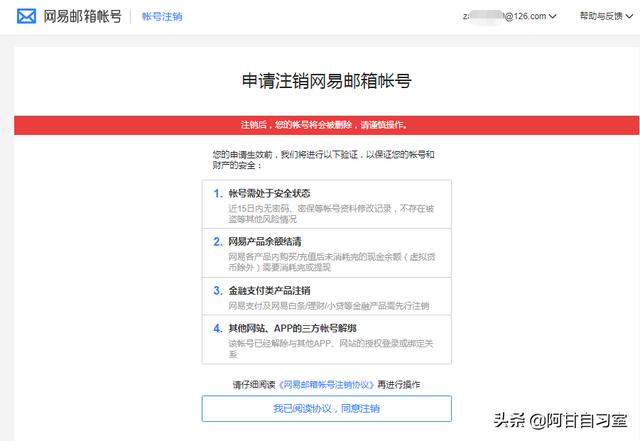Click description 网易支付及网易白条/理财/小贷等金融产品需先行注销

(x=329, y=306)
